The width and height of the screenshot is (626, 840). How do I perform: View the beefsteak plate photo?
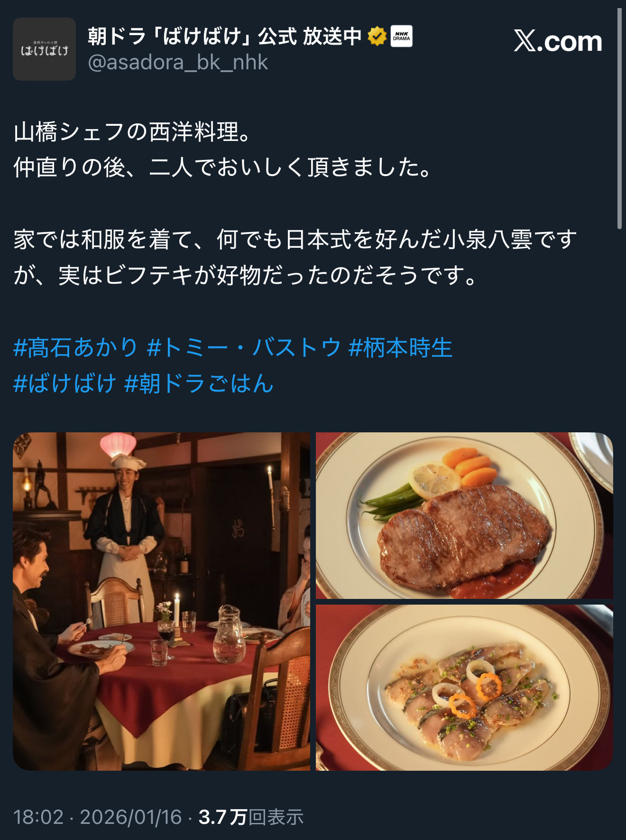point(464,515)
